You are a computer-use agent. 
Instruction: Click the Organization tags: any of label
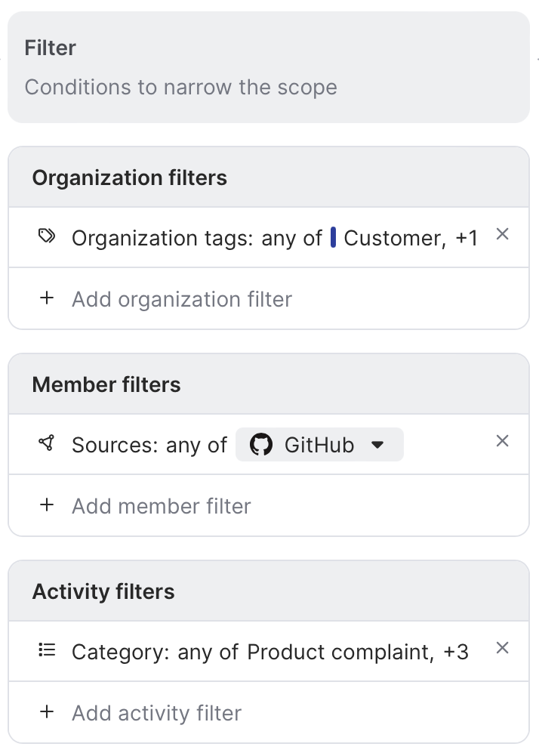pyautogui.click(x=196, y=239)
